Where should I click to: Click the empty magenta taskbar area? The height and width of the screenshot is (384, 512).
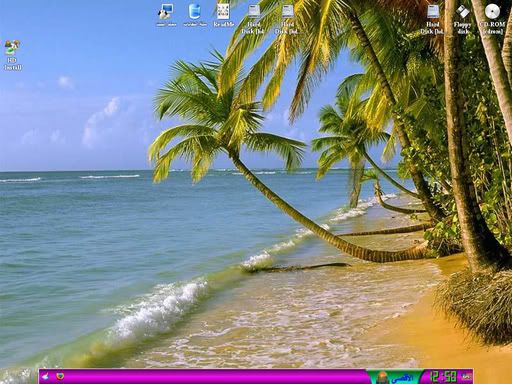point(213,377)
